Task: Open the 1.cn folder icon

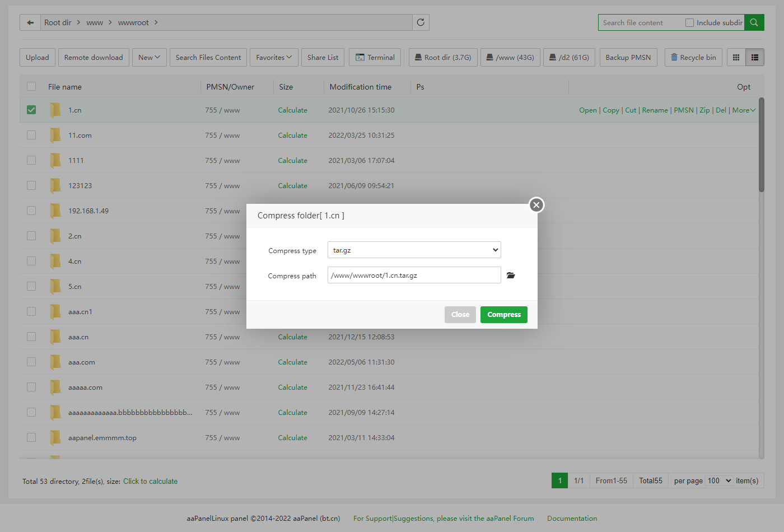Action: tap(55, 110)
